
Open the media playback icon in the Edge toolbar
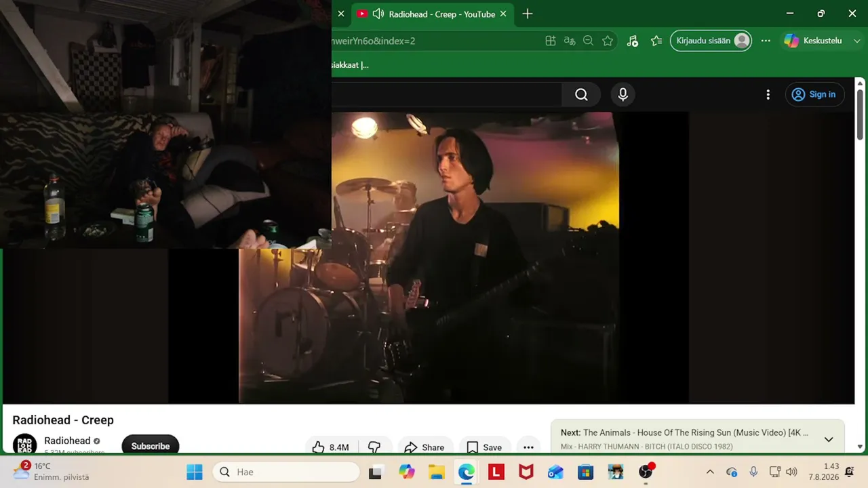click(x=632, y=41)
